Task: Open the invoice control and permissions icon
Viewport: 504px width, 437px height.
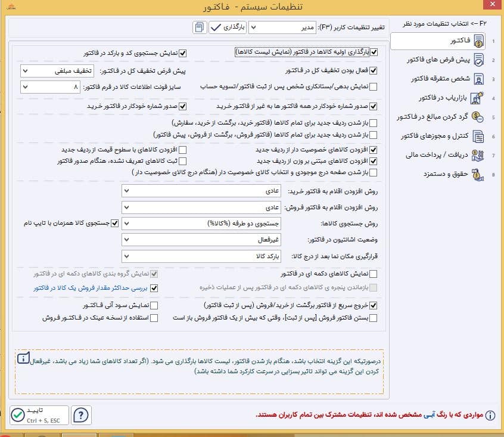Action: click(x=478, y=136)
